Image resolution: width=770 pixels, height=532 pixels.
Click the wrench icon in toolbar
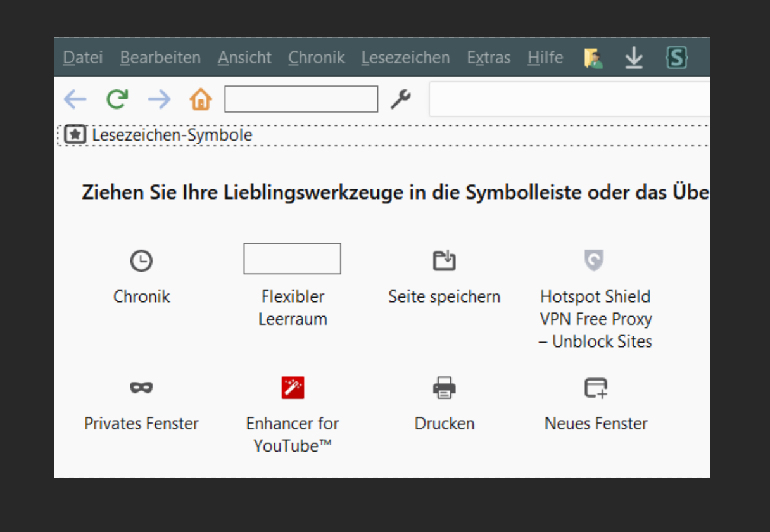[400, 99]
